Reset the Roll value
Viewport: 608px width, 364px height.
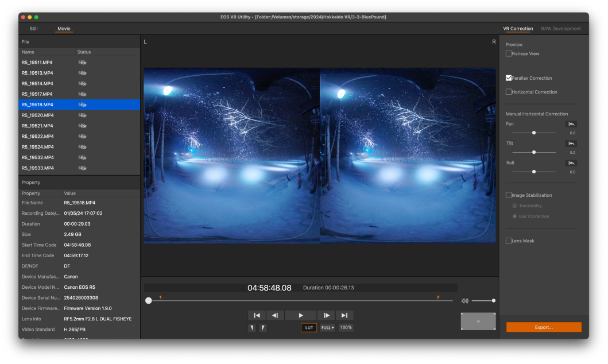pyautogui.click(x=571, y=163)
